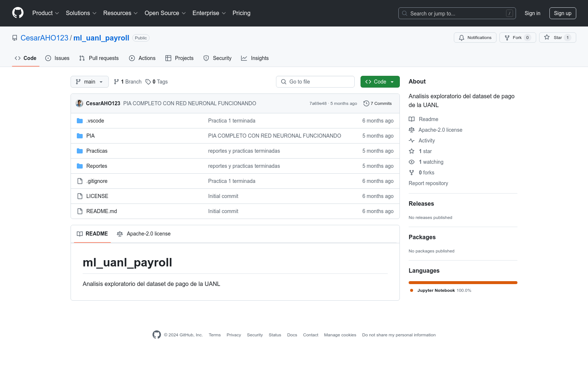Open the Insights tab

pyautogui.click(x=255, y=58)
